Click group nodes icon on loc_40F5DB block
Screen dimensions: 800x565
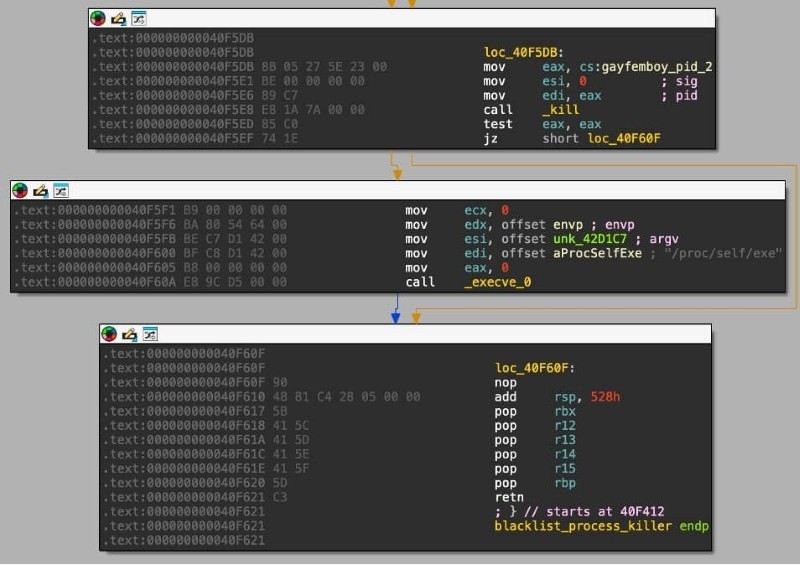[x=139, y=18]
